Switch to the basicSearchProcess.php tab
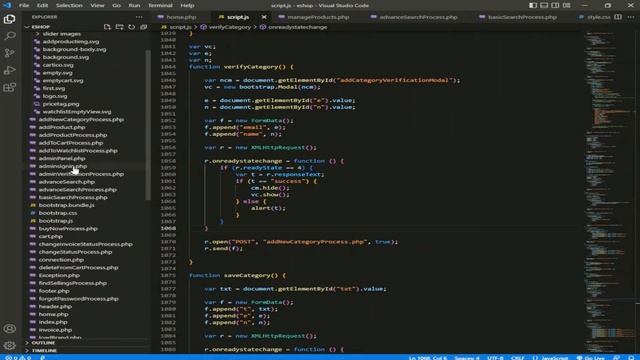Viewport: 640px width, 360px height. (522, 17)
